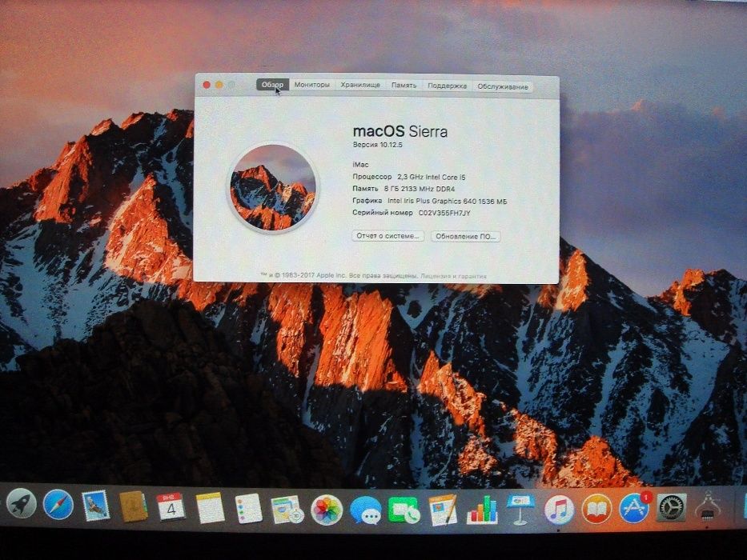Open Maps in the Dock
The width and height of the screenshot is (747, 560).
[x=287, y=510]
